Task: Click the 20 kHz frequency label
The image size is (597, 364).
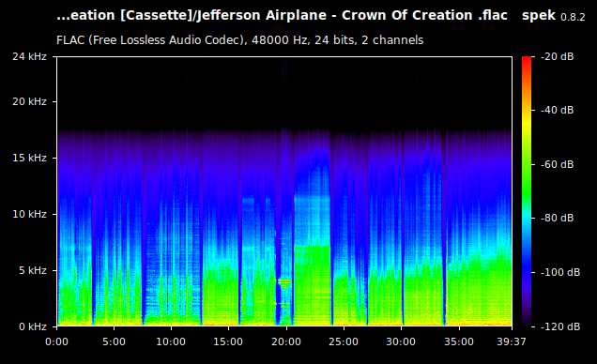Action: coord(29,101)
